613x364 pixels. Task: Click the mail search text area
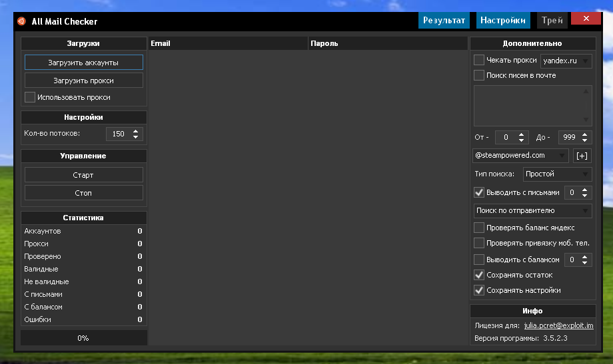(528, 105)
